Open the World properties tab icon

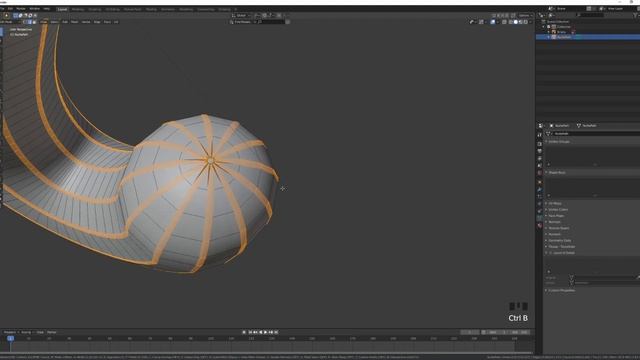pos(540,173)
